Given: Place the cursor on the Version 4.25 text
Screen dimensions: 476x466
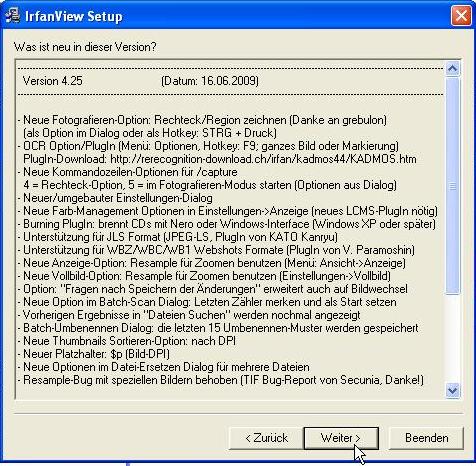Looking at the screenshot, I should 53,81.
